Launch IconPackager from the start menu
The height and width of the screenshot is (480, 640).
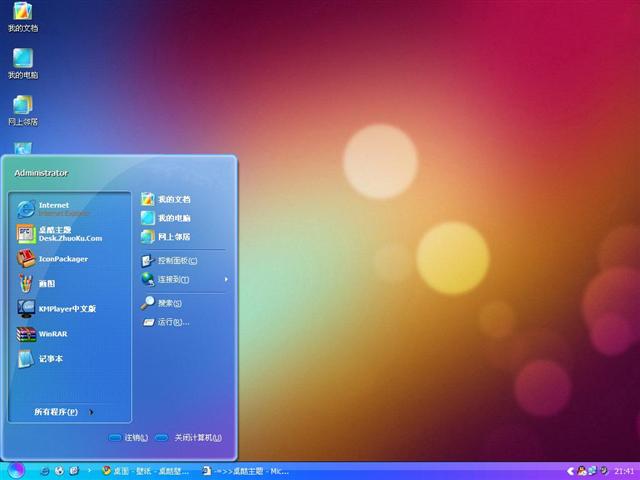62,259
